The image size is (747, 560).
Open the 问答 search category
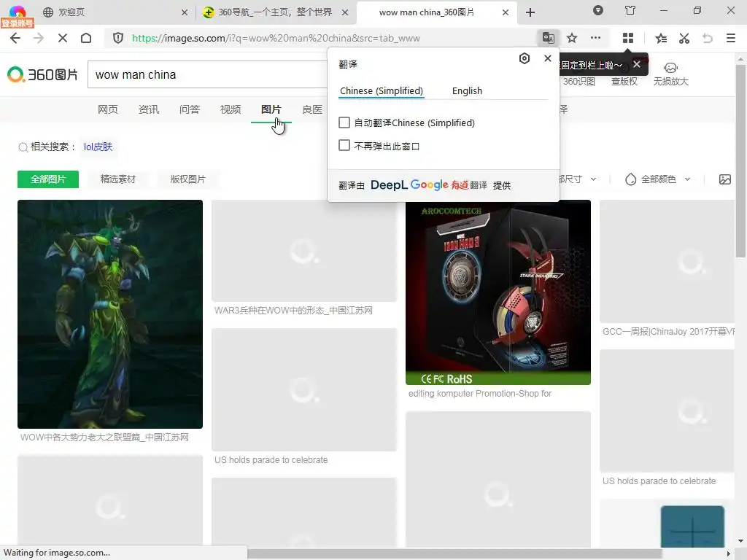click(x=190, y=109)
